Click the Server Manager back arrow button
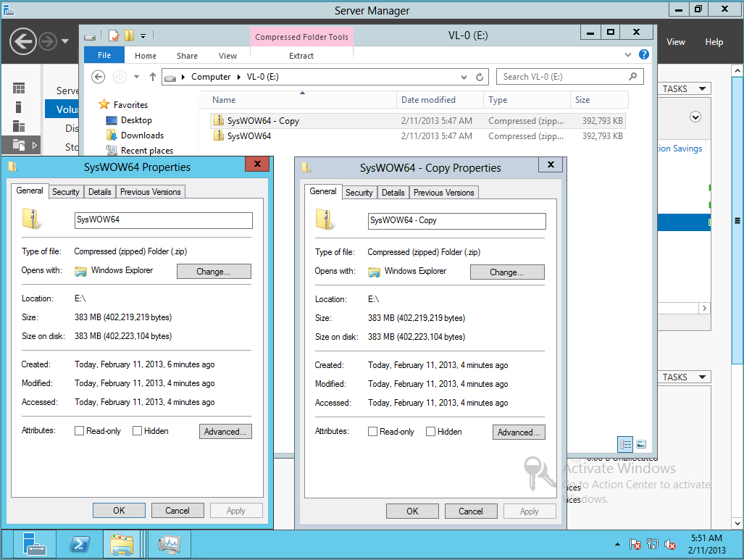Screen dimensions: 744x560 pyautogui.click(x=22, y=41)
